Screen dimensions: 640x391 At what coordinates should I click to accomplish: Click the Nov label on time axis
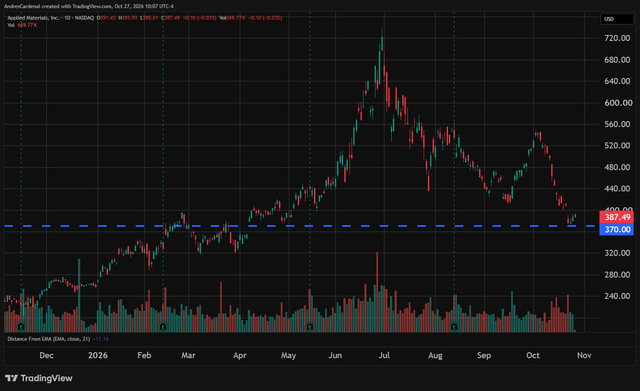584,355
